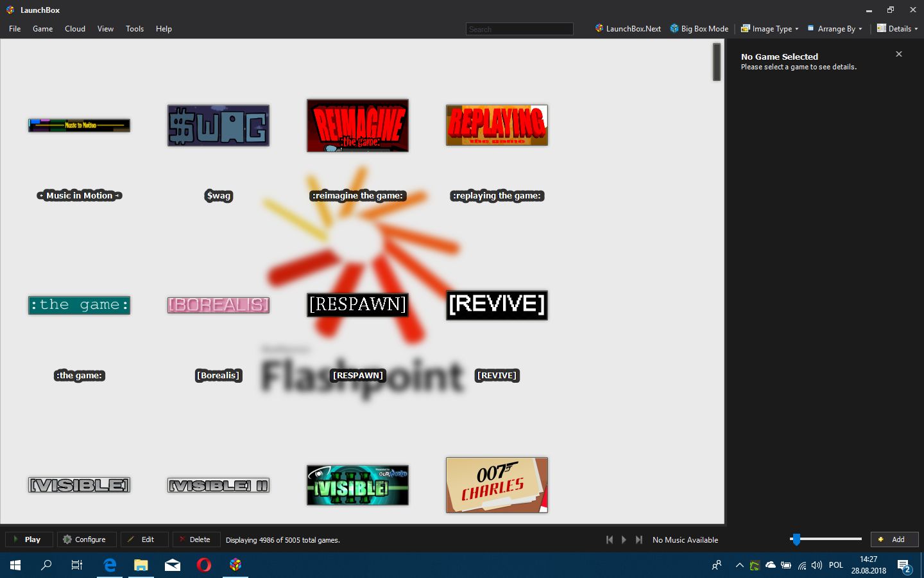Open the People icon in the tray
Screen dimensions: 924x578
[717, 565]
